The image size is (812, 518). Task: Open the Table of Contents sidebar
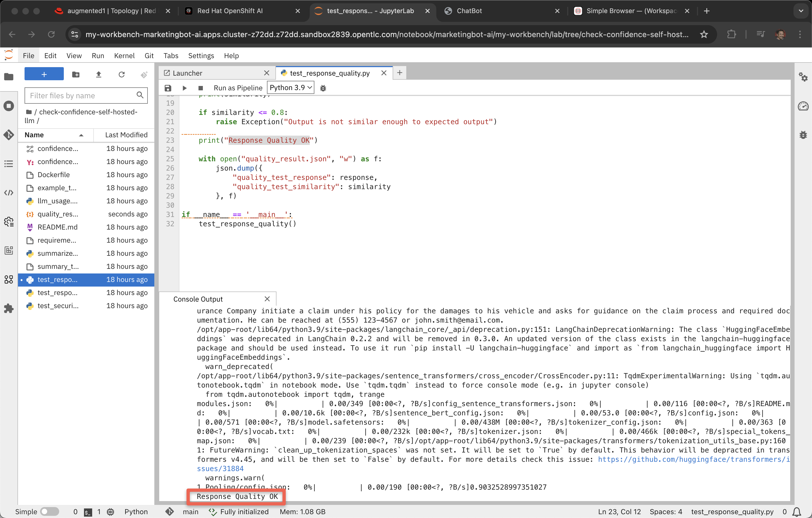(x=9, y=164)
